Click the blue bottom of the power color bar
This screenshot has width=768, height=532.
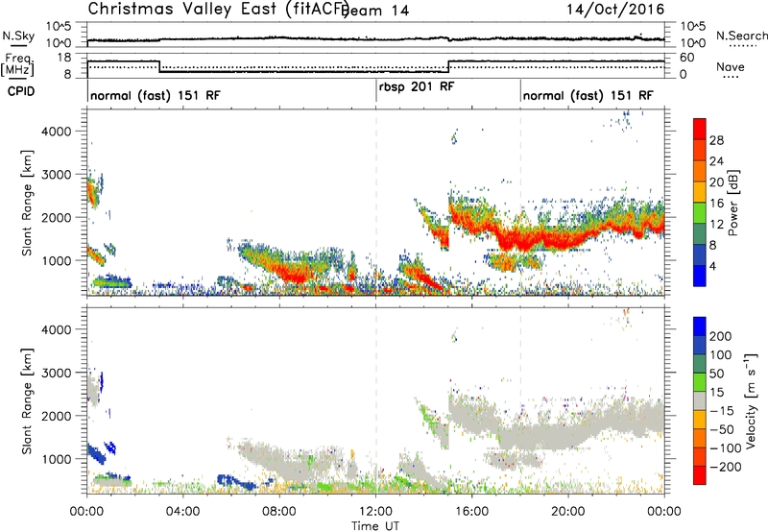click(700, 276)
